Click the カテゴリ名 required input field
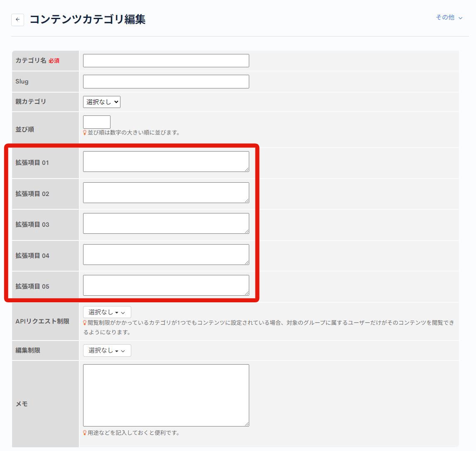Screen dimensions: 476x451 tap(166, 60)
